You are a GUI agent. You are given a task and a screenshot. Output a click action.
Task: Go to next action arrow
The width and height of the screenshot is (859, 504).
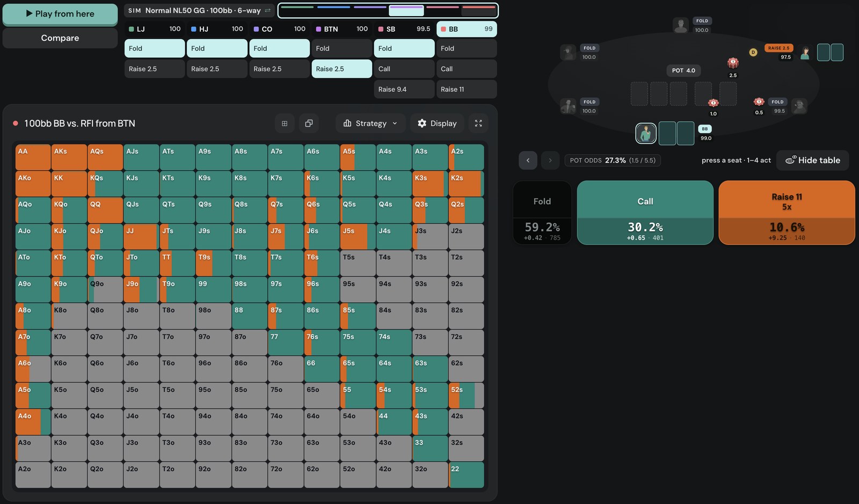point(550,160)
